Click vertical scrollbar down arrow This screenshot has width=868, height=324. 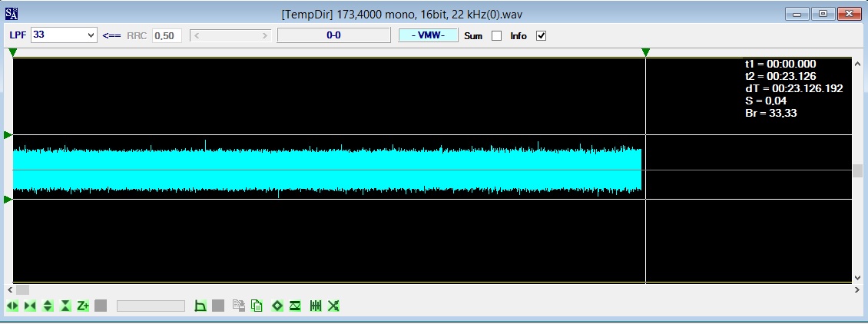click(857, 278)
